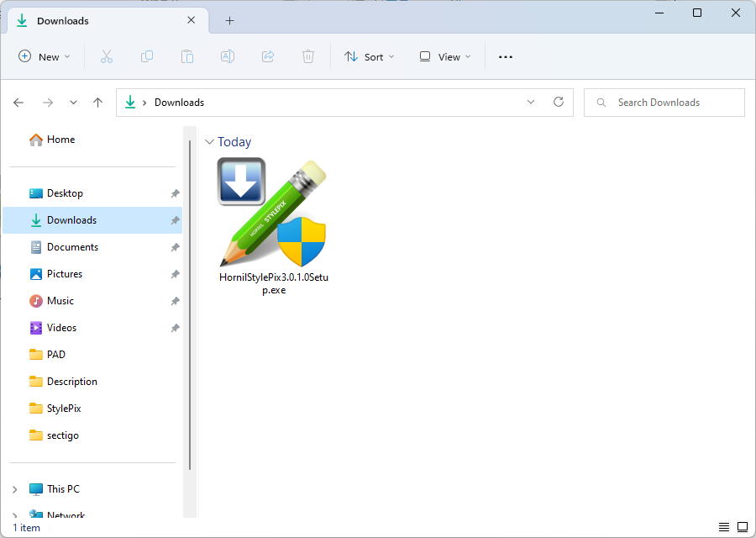The width and height of the screenshot is (756, 538).
Task: Close the Downloads tab
Action: tap(192, 20)
